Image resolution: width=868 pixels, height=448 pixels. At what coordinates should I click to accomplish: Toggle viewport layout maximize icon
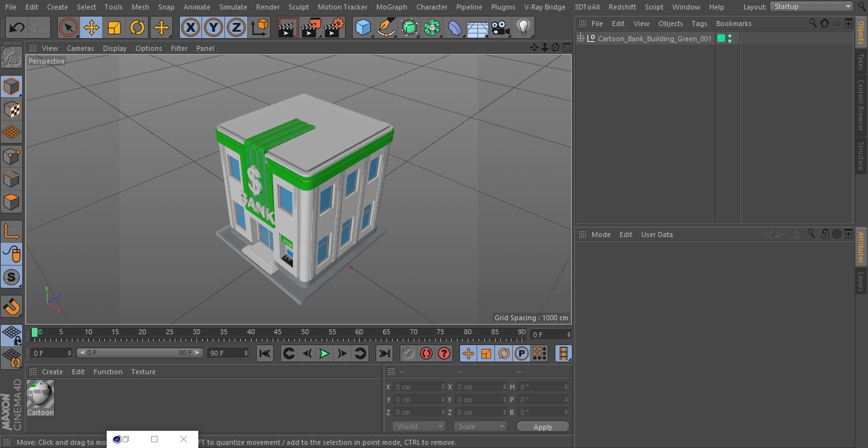click(x=566, y=48)
